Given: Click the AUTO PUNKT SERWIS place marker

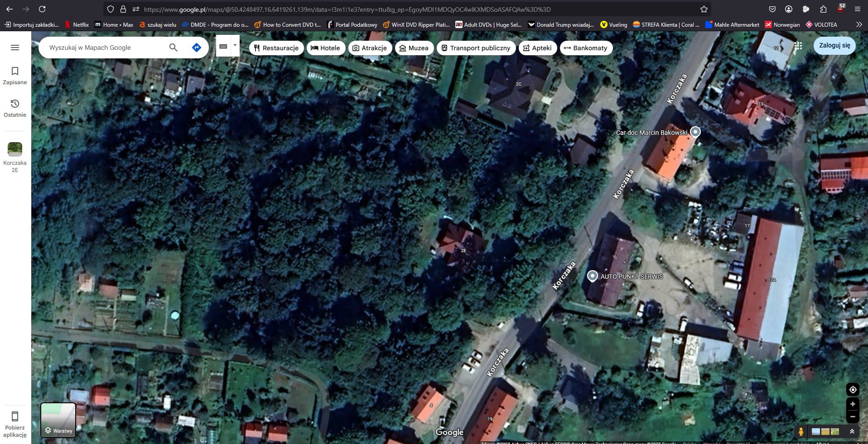Looking at the screenshot, I should pyautogui.click(x=592, y=276).
